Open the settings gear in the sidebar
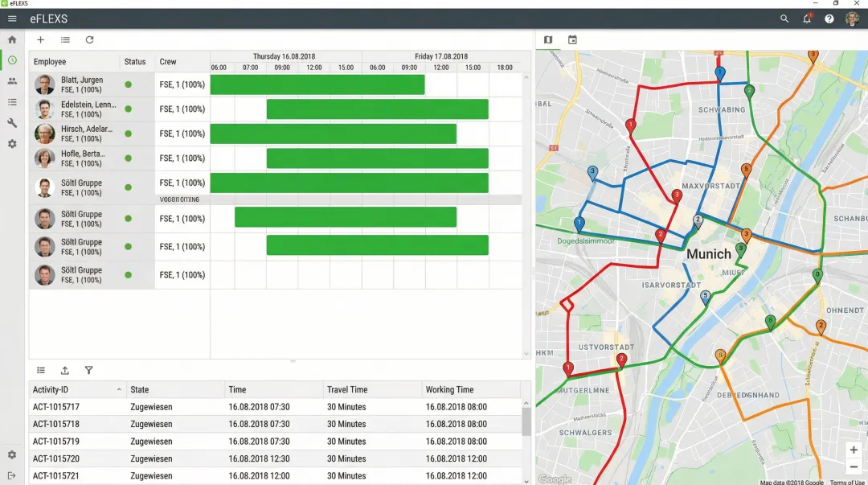Image resolution: width=868 pixels, height=485 pixels. click(x=11, y=144)
